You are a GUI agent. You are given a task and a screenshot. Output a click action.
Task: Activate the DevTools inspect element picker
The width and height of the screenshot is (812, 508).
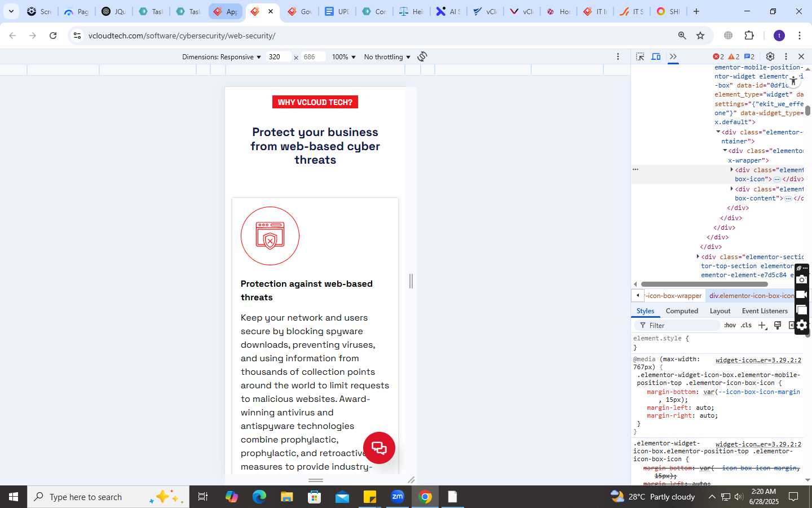click(640, 56)
